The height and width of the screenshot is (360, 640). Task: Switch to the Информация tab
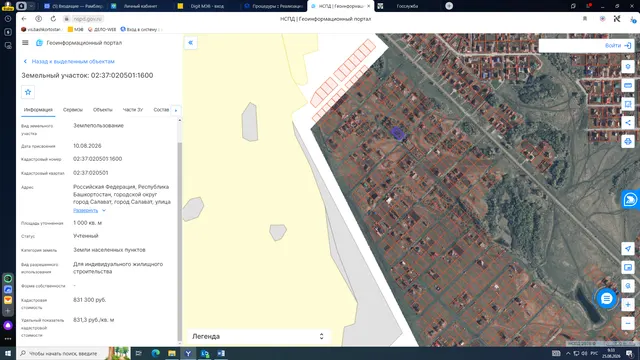[38, 110]
